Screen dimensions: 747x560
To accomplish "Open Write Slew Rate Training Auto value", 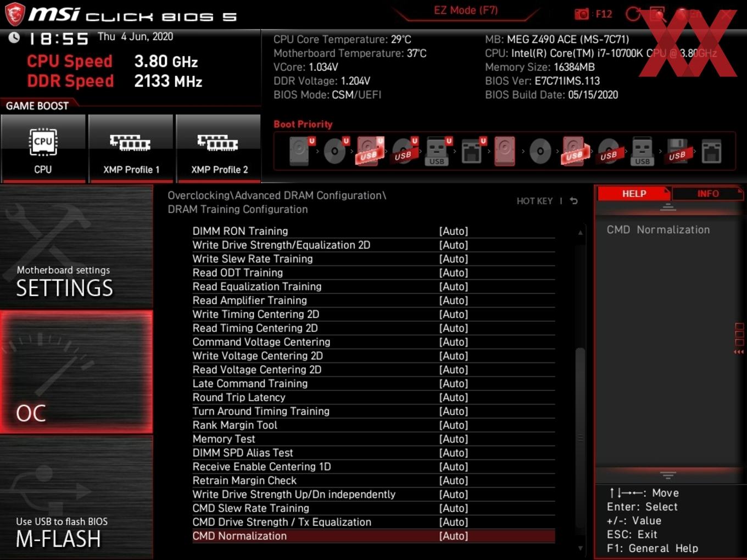I will [454, 259].
